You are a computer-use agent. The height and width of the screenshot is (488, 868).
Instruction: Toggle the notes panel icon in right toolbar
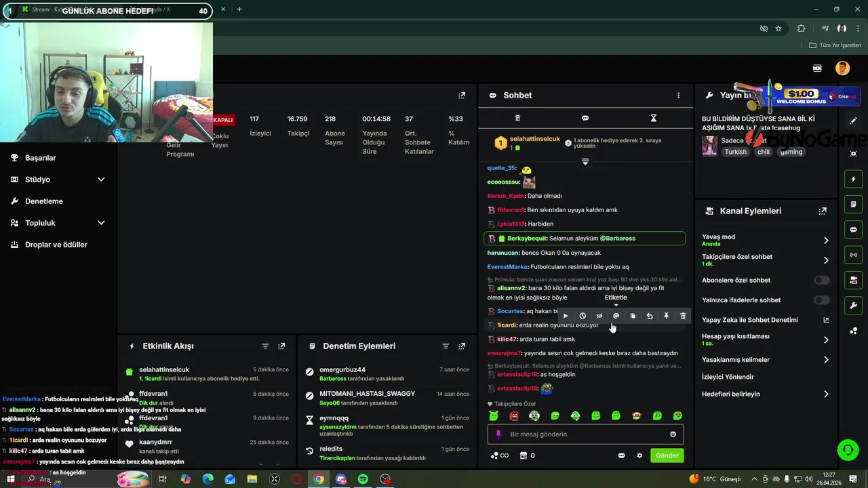854,205
